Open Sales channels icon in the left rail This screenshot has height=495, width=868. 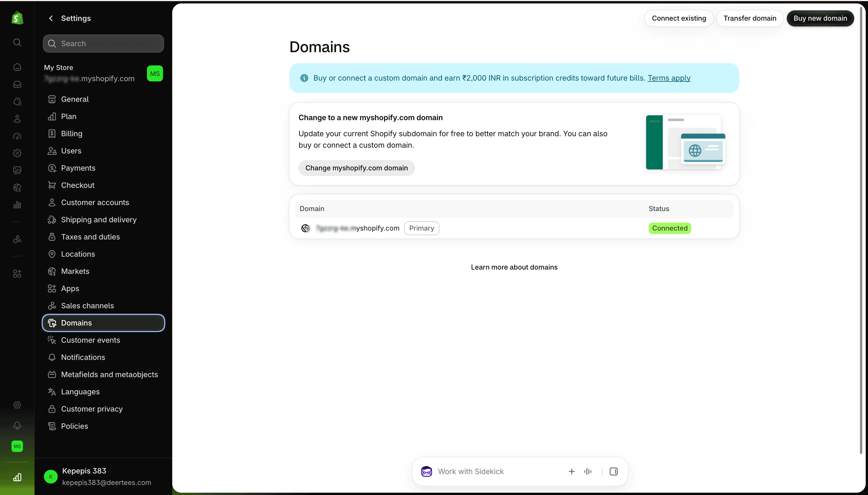[x=17, y=239]
